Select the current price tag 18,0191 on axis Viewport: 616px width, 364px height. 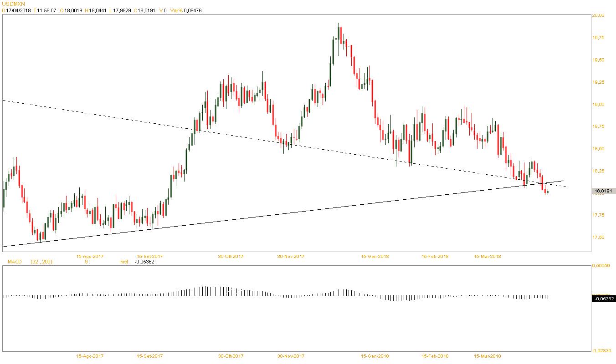[x=604, y=192]
